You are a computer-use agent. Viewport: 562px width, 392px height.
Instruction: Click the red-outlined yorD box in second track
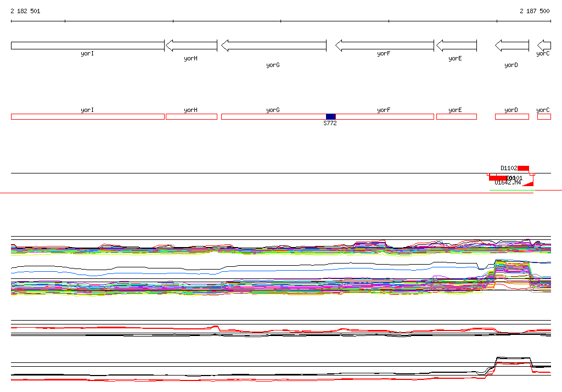(512, 116)
